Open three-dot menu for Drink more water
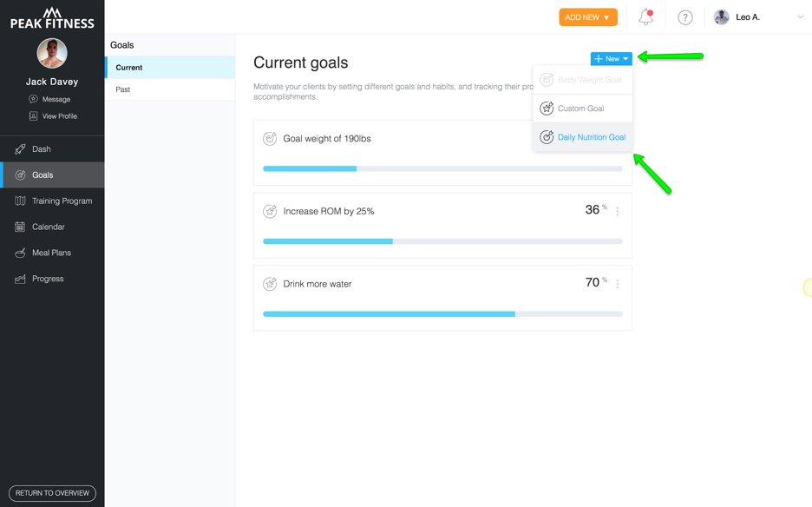 point(618,284)
